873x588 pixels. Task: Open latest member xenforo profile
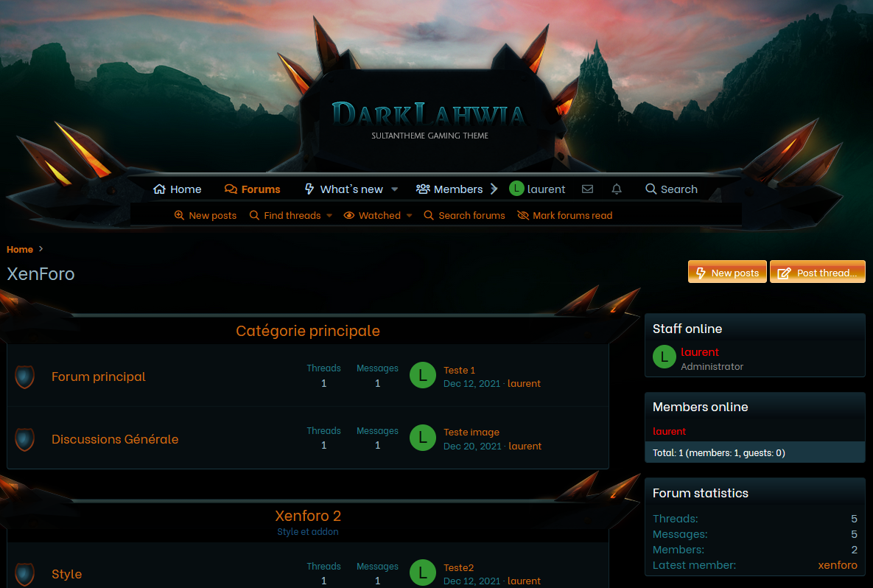pyautogui.click(x=838, y=565)
